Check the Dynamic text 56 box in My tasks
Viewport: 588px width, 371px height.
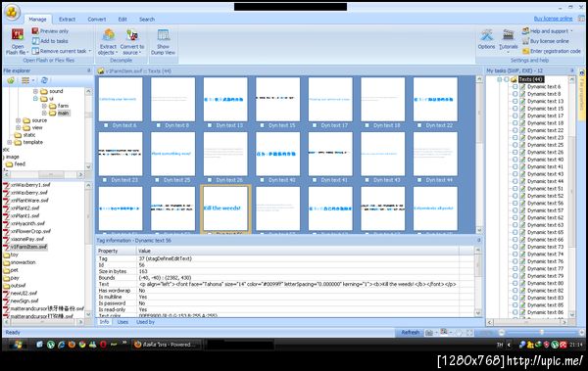pyautogui.click(x=514, y=203)
